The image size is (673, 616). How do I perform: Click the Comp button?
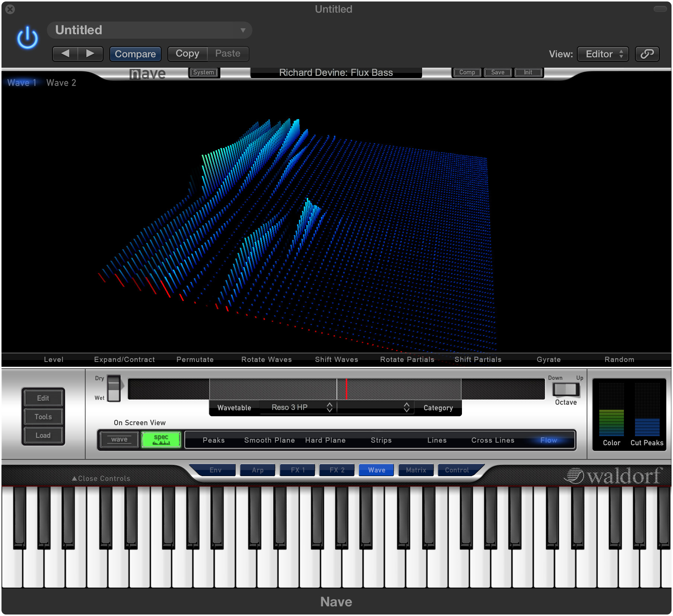[x=467, y=72]
